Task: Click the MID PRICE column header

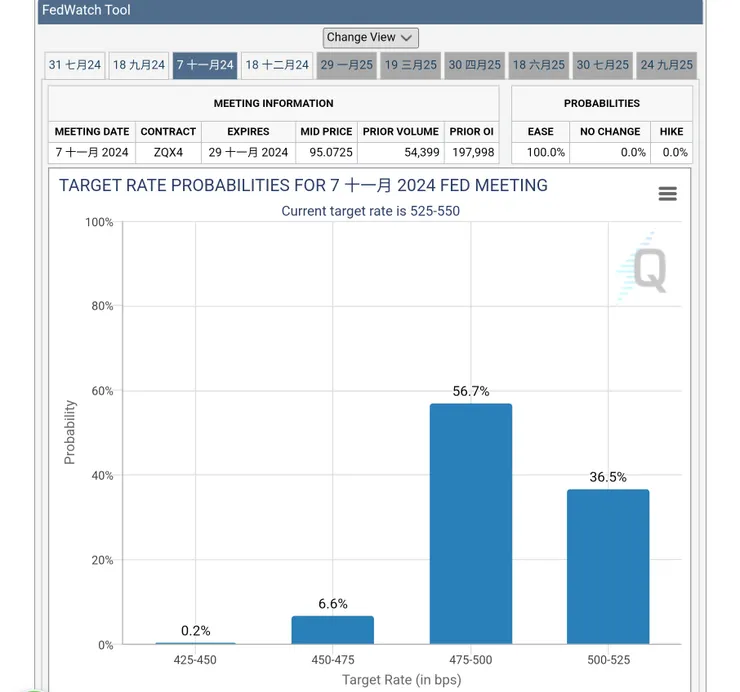Action: click(x=327, y=132)
